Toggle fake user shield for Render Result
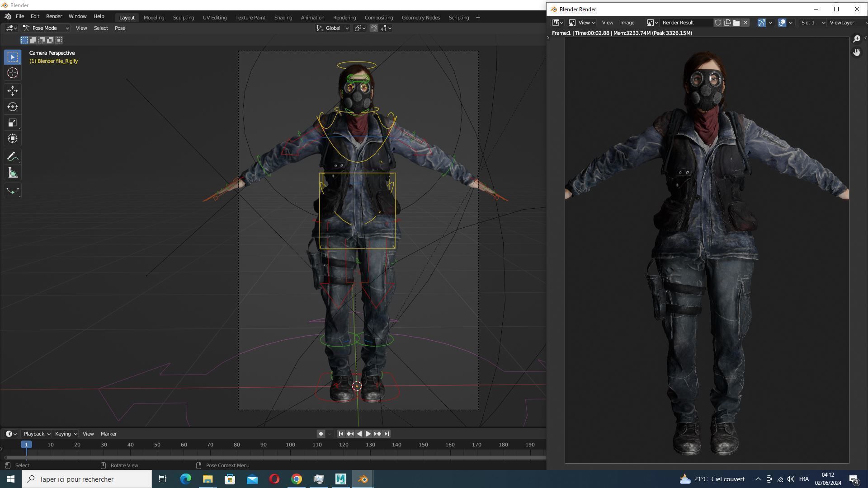 tap(718, 23)
